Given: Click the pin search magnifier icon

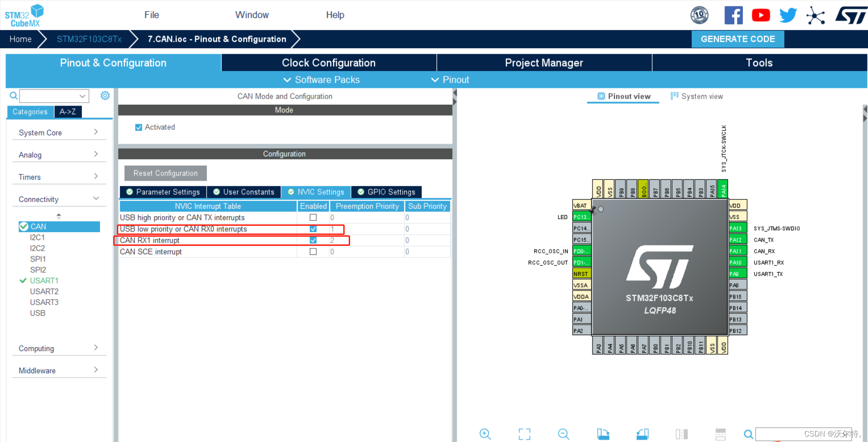Looking at the screenshot, I should pyautogui.click(x=748, y=434).
